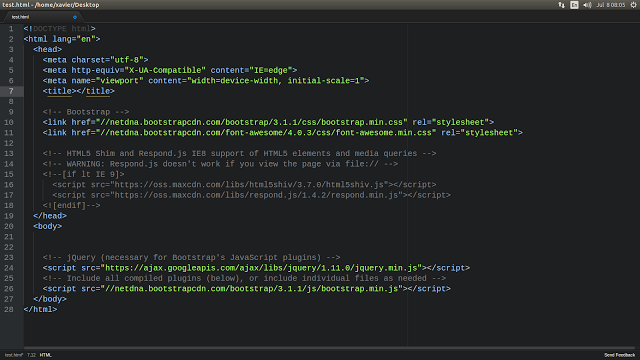Click the meta charset="utf-8" line
The width and height of the screenshot is (640, 360).
(96, 60)
